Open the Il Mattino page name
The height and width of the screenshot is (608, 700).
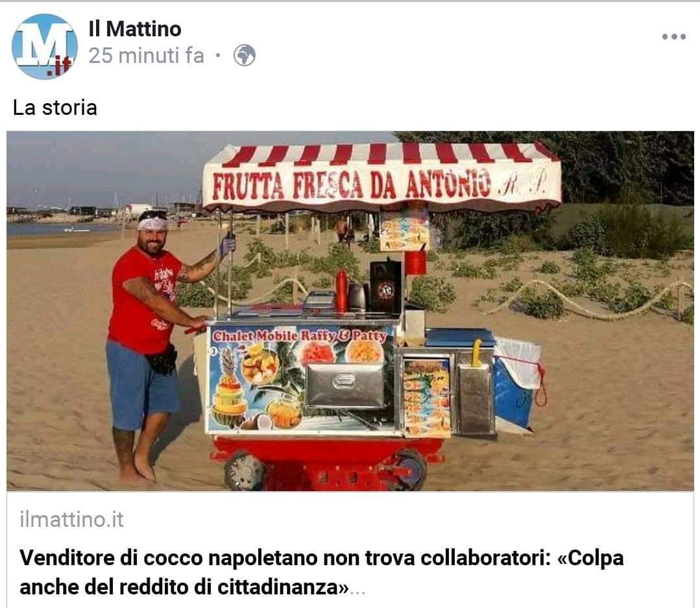135,29
